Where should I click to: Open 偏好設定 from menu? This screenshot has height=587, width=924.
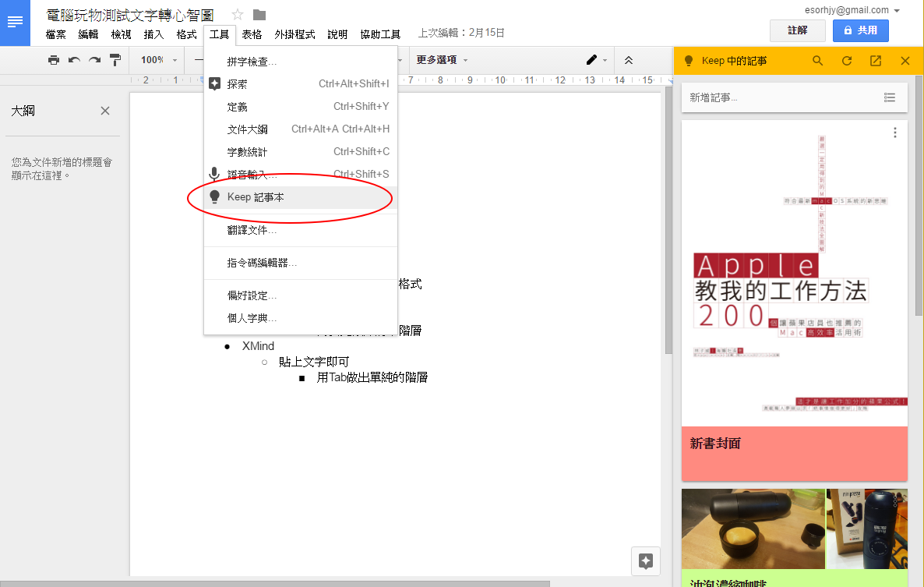[301, 296]
